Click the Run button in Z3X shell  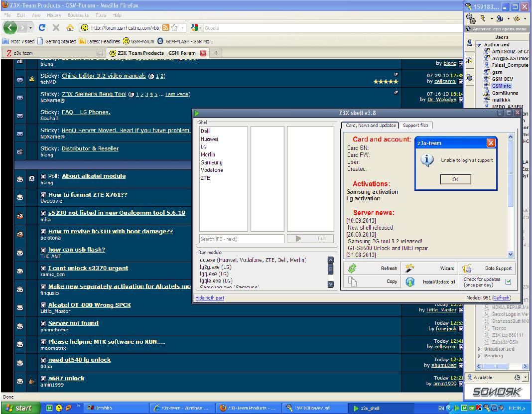[310, 239]
